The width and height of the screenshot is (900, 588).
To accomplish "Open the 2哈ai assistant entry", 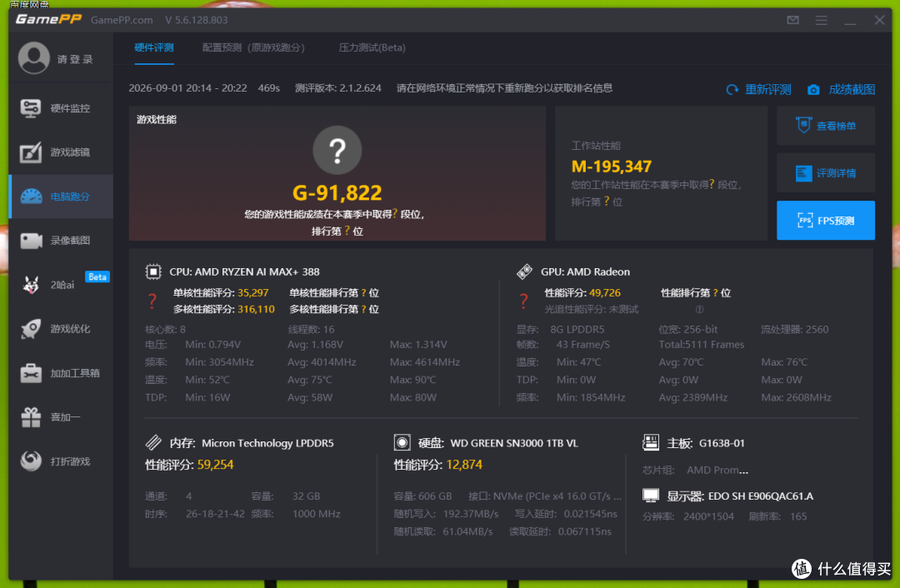I will click(x=61, y=285).
